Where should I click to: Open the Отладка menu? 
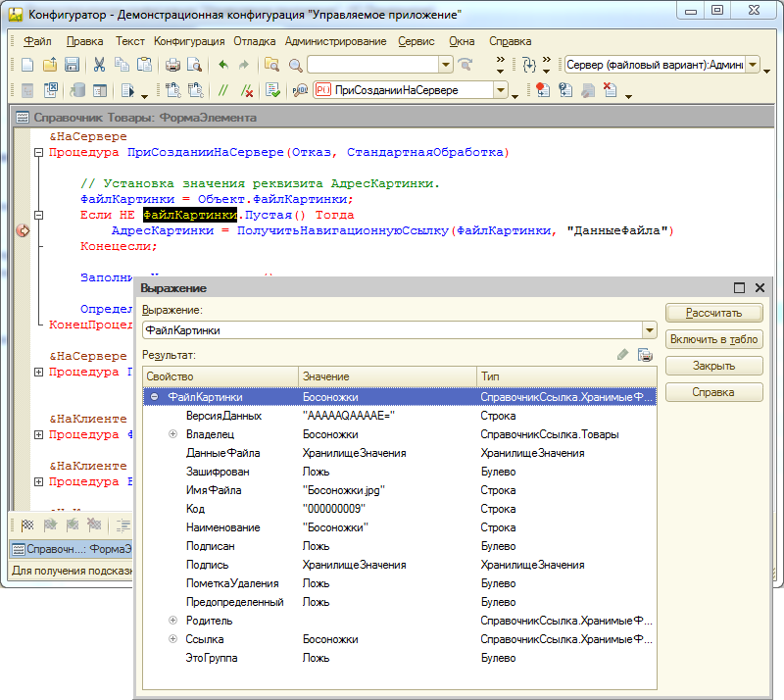point(255,41)
